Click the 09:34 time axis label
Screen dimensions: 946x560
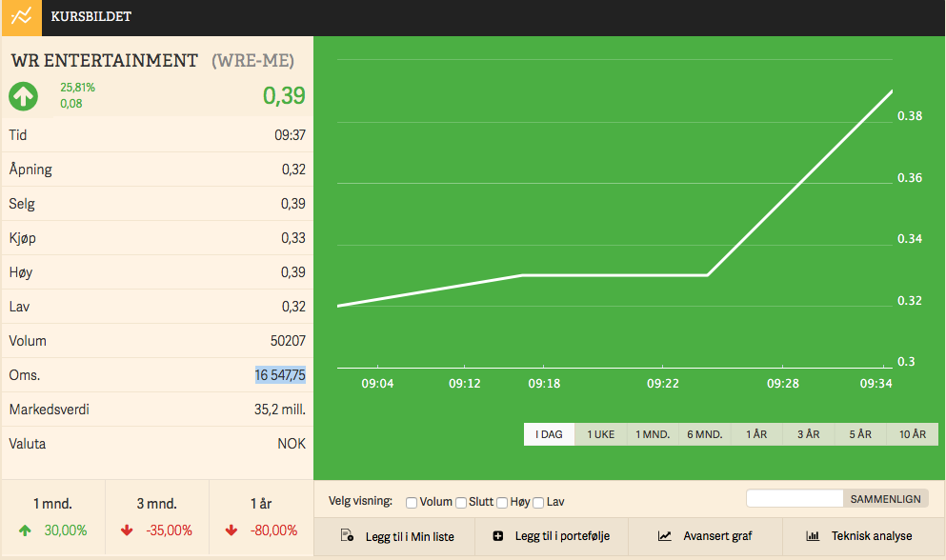[x=876, y=384]
